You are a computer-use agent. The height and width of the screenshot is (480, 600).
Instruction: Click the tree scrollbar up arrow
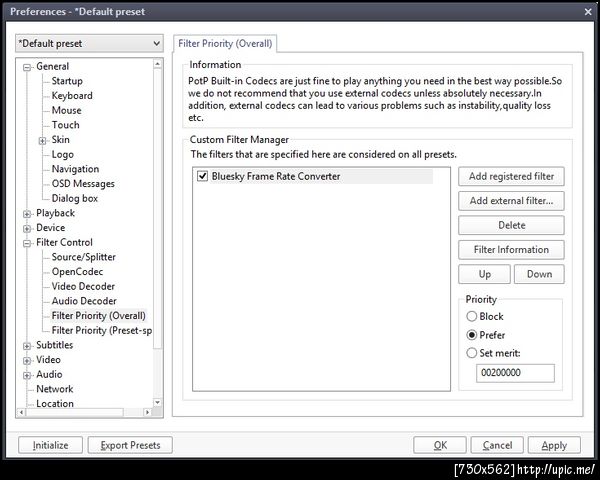(157, 64)
